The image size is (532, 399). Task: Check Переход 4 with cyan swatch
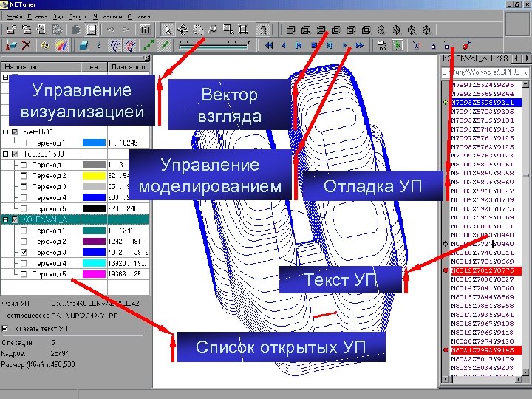click(24, 263)
